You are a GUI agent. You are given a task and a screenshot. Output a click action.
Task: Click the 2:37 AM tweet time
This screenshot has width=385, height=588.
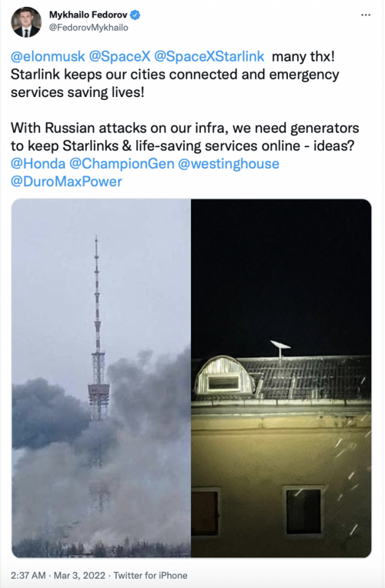(x=28, y=575)
